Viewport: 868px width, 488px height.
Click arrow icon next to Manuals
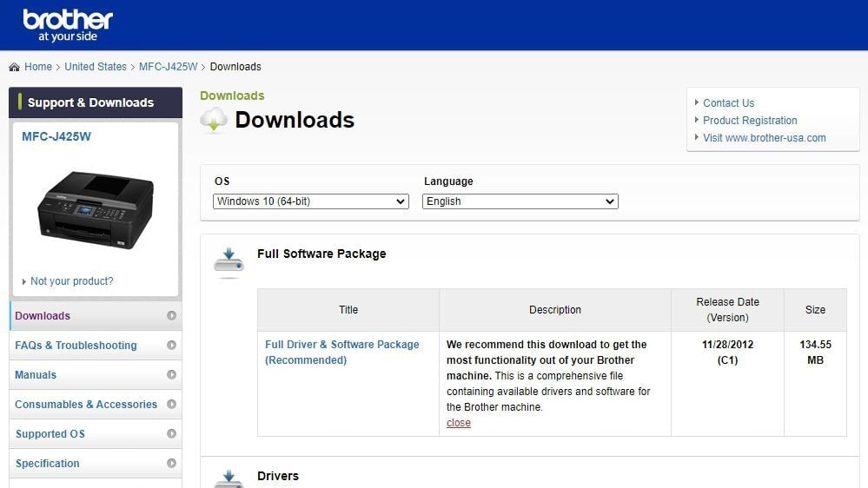coord(171,375)
